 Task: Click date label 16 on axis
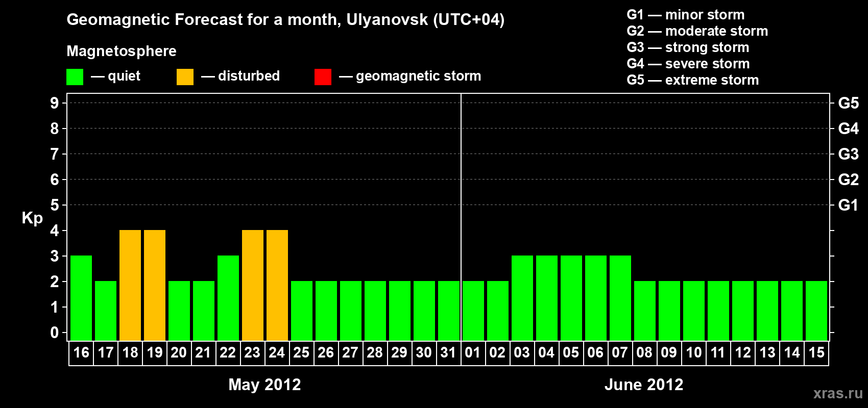(81, 352)
